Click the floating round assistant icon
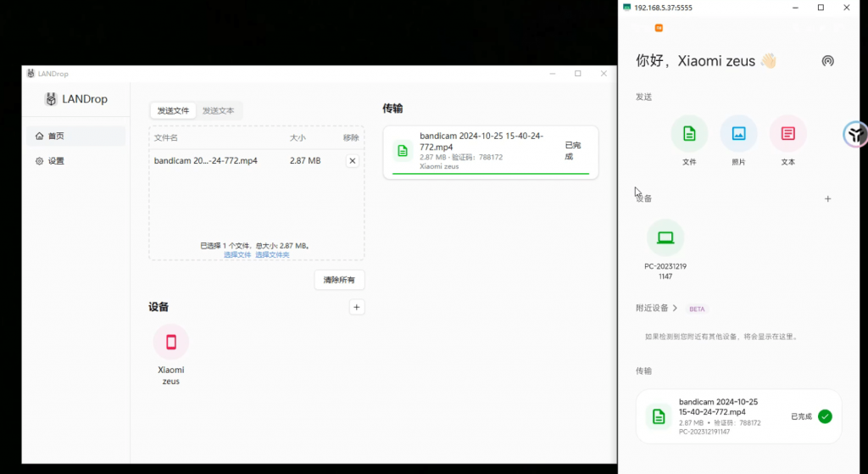The image size is (868, 474). [856, 134]
